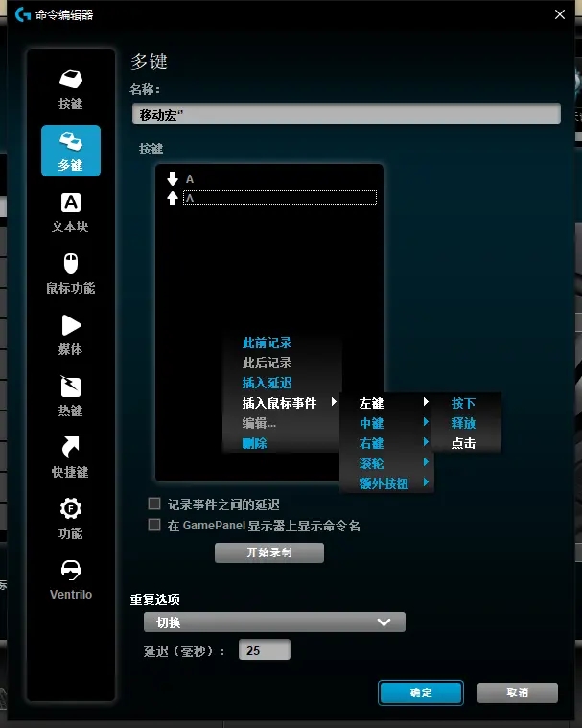Image resolution: width=582 pixels, height=728 pixels.
Task: Select 点击 in the left-button submenu
Action: pos(463,443)
